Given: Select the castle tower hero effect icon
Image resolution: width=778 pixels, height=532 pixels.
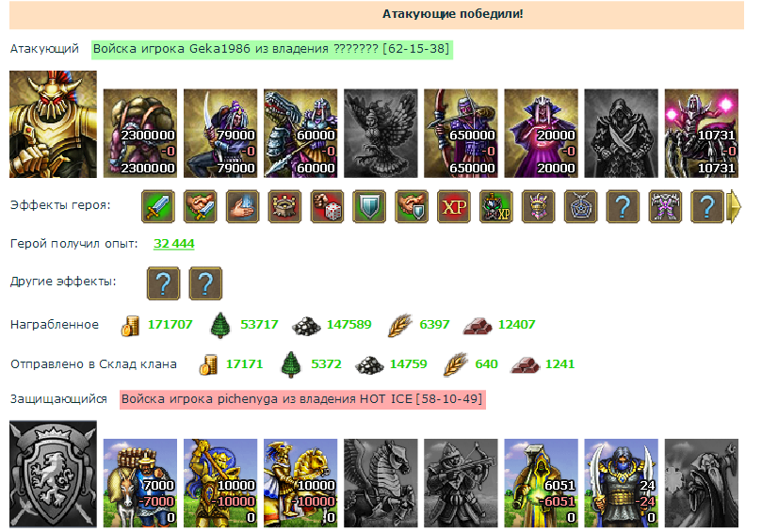Looking at the screenshot, I should pyautogui.click(x=284, y=206).
